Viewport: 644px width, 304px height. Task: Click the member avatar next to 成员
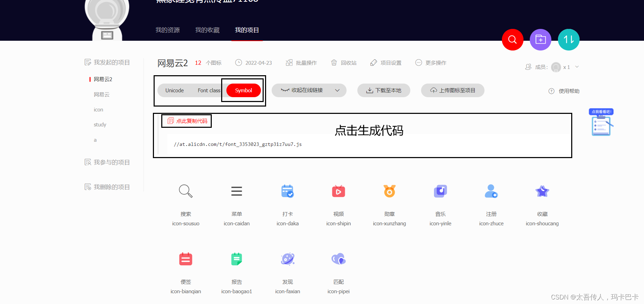click(x=556, y=67)
